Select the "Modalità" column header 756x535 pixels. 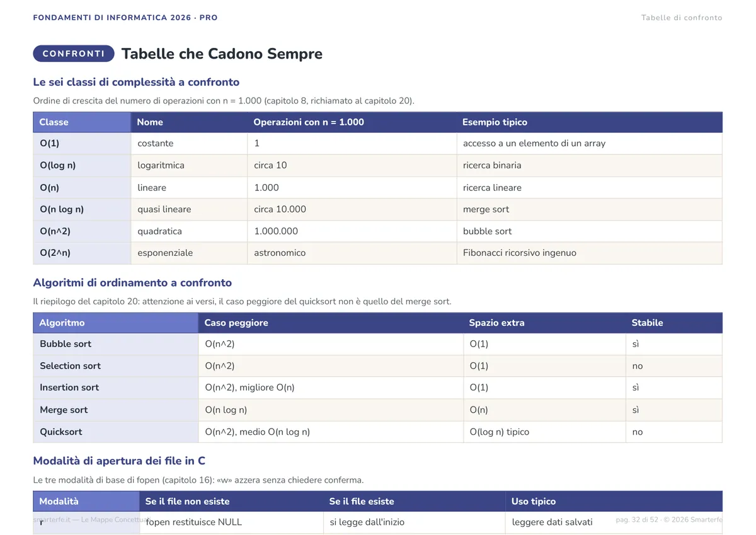coord(86,502)
